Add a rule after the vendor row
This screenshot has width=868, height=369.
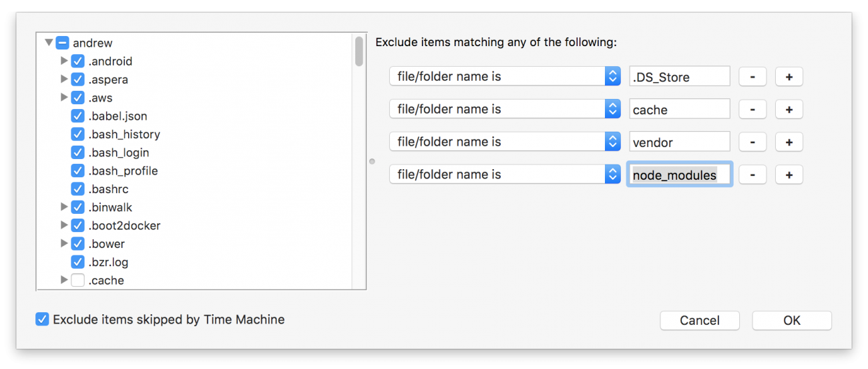coord(789,142)
